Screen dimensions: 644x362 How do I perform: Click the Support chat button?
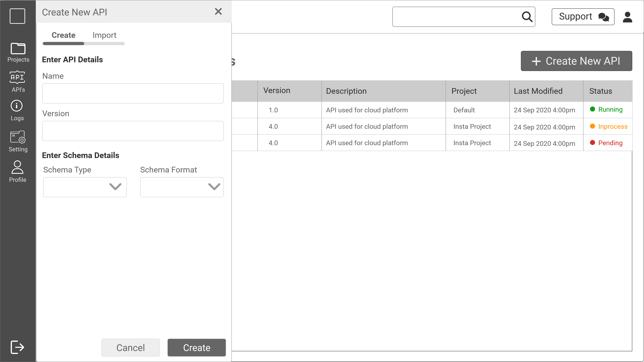pos(583,17)
